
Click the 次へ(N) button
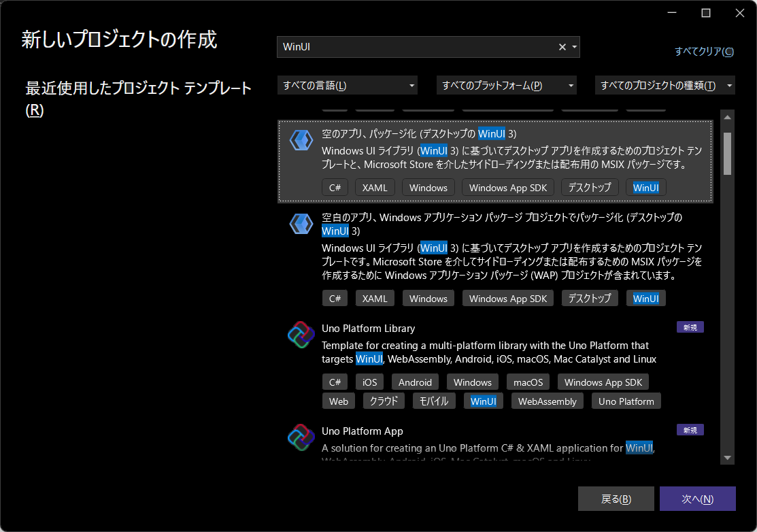698,499
